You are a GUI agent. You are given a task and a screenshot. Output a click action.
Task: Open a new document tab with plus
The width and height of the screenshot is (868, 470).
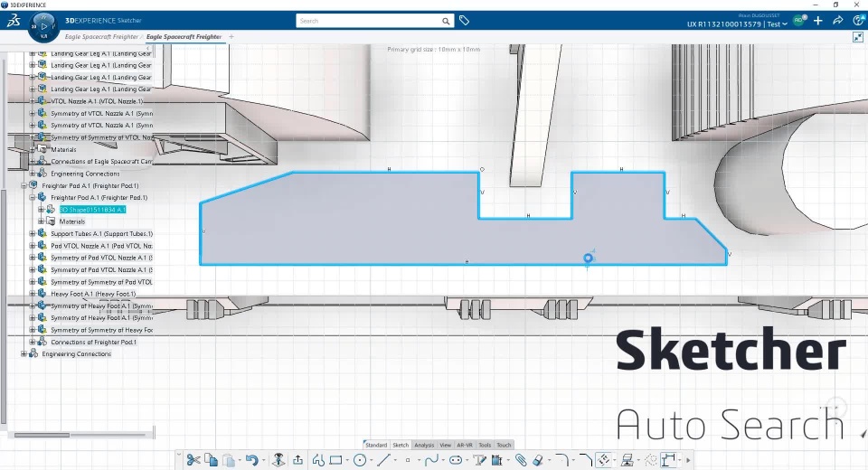point(231,37)
